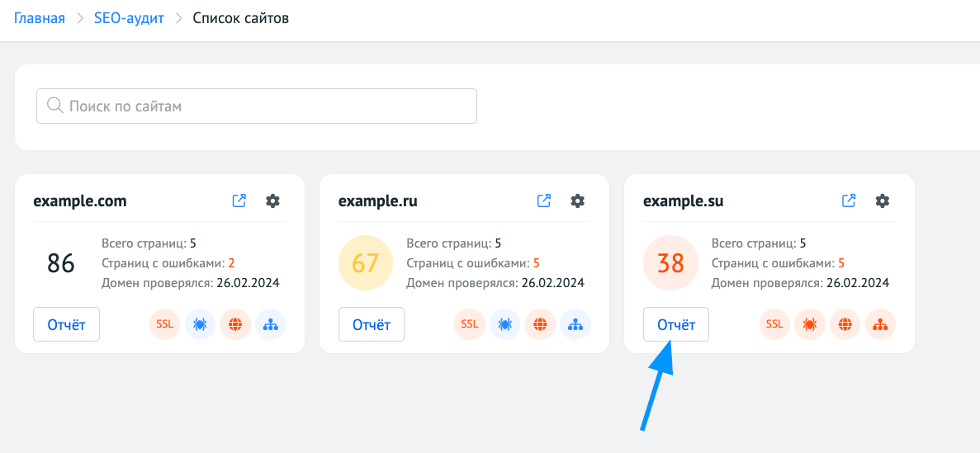
Task: Click spider crawler icon on example.ru card
Action: click(504, 324)
